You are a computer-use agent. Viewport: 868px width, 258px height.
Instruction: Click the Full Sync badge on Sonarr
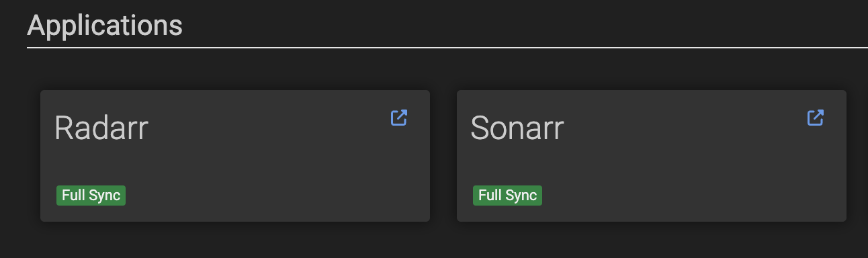508,196
